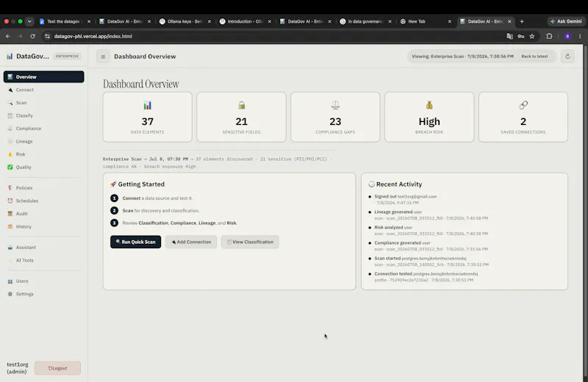588x382 pixels.
Task: Open the tab search dropdown arrow
Action: [29, 21]
